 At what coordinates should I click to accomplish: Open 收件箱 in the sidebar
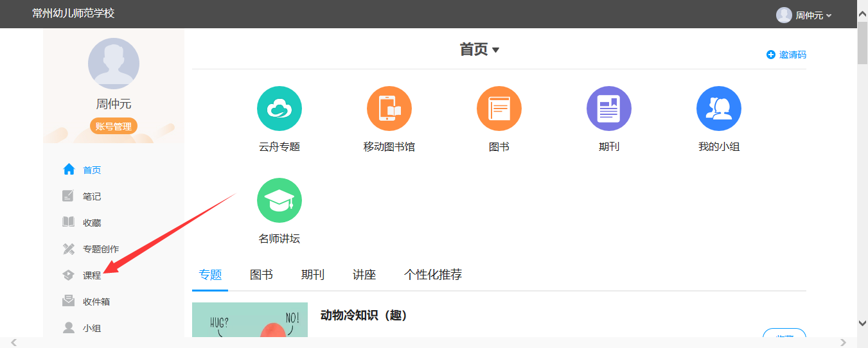pos(96,302)
